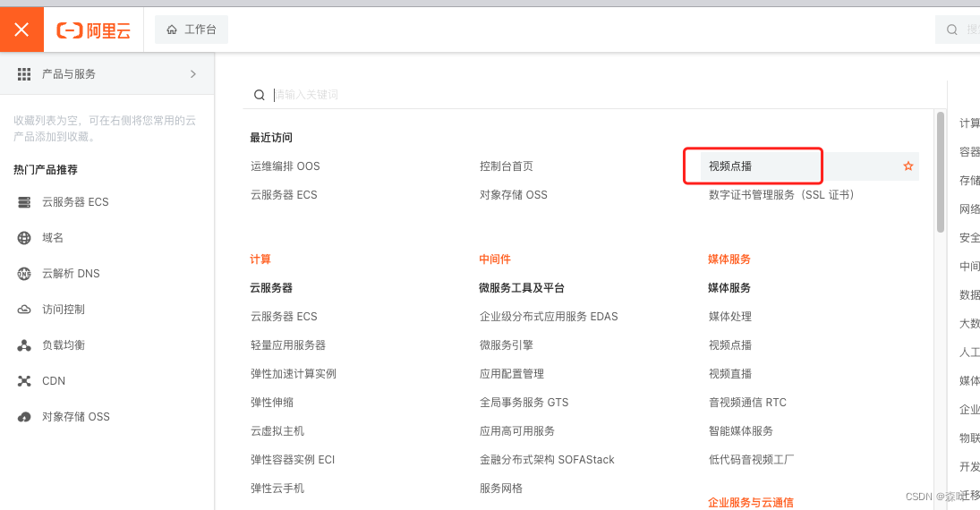Open 弹性容器实例 ECI

(293, 460)
